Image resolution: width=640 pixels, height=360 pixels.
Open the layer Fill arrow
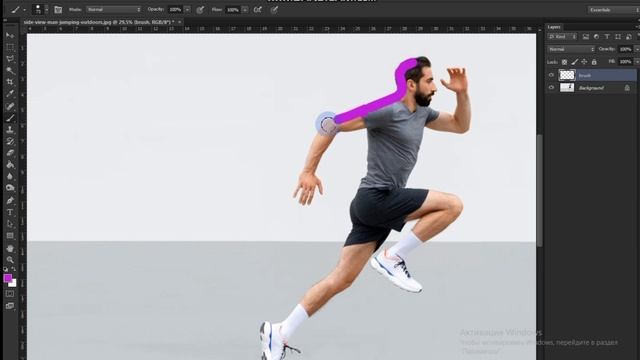(x=636, y=62)
